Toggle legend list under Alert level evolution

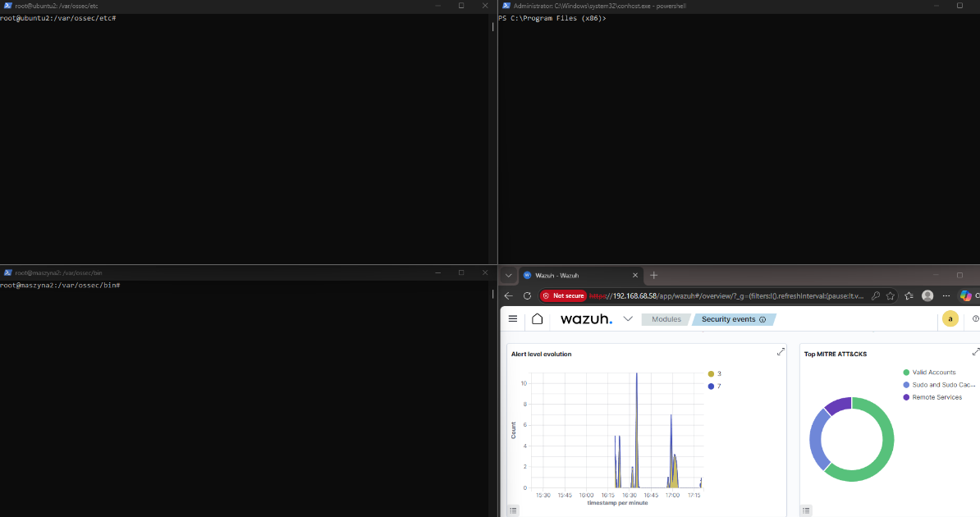[x=513, y=510]
